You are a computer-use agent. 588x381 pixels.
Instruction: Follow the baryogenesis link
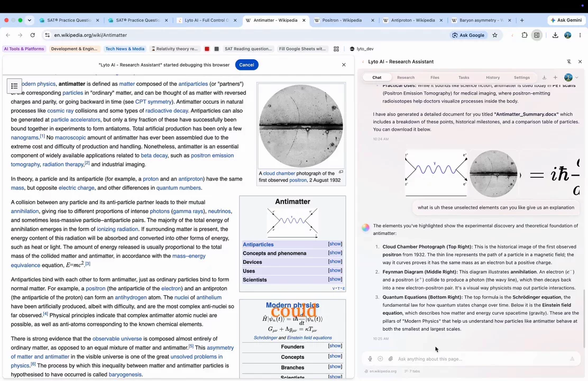coord(125,375)
